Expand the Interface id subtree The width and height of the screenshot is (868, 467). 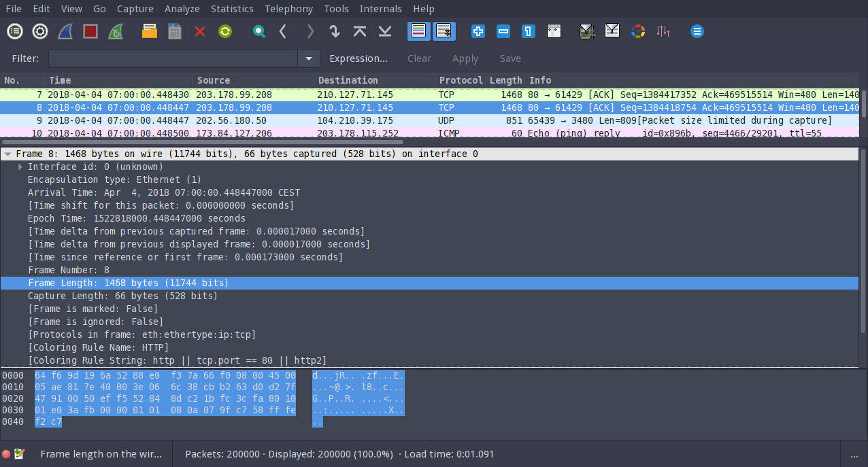point(20,167)
